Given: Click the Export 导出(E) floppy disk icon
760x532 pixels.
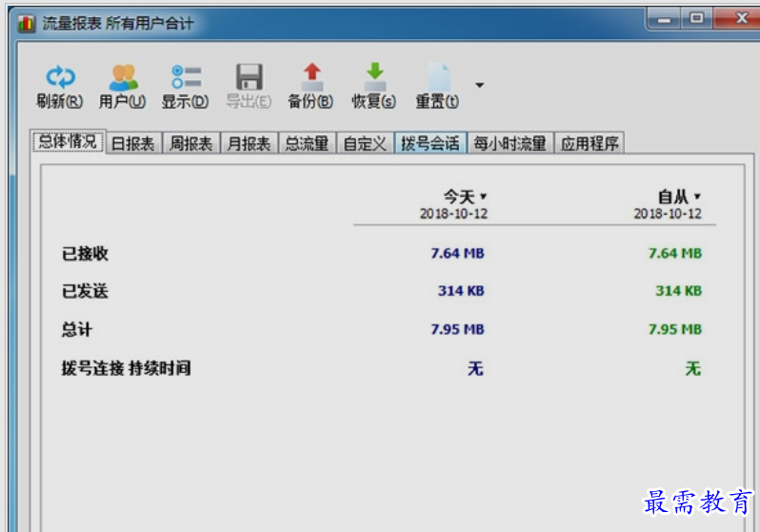Looking at the screenshot, I should [x=250, y=77].
